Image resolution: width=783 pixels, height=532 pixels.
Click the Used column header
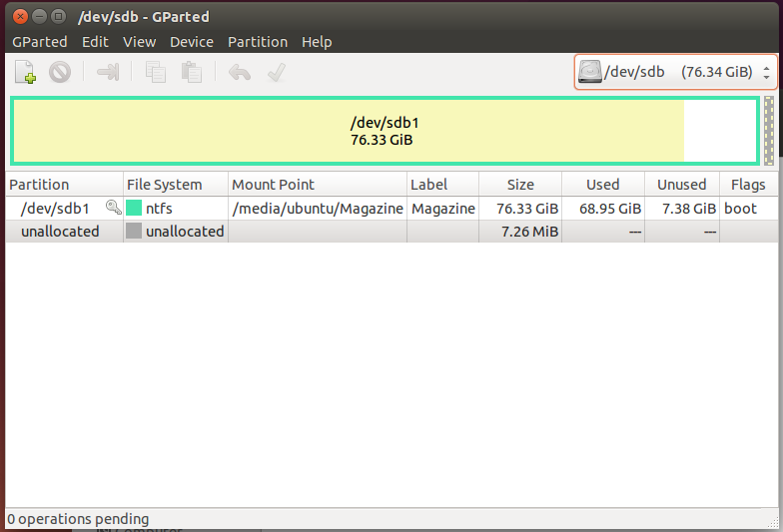coord(603,184)
